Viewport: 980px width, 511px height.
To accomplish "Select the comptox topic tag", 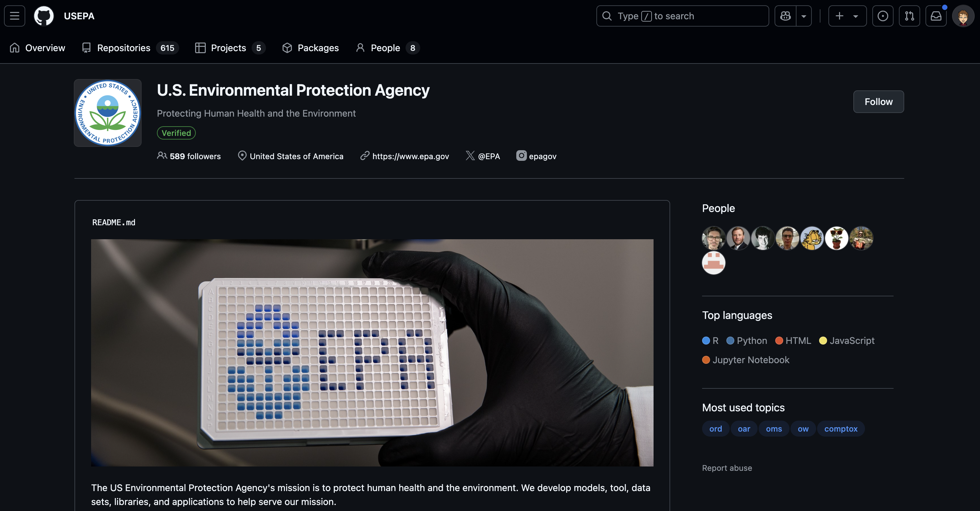I will (x=841, y=429).
